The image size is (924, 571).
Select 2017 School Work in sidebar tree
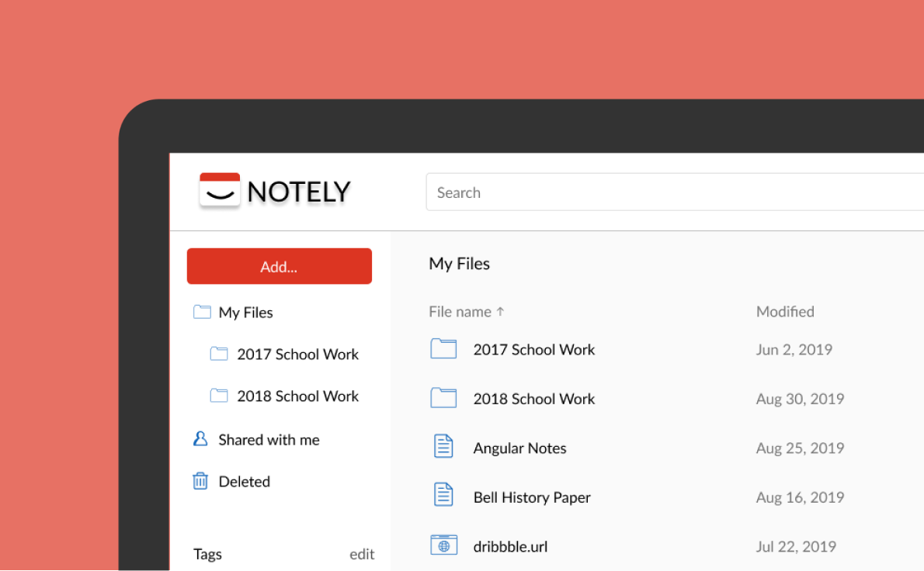297,354
